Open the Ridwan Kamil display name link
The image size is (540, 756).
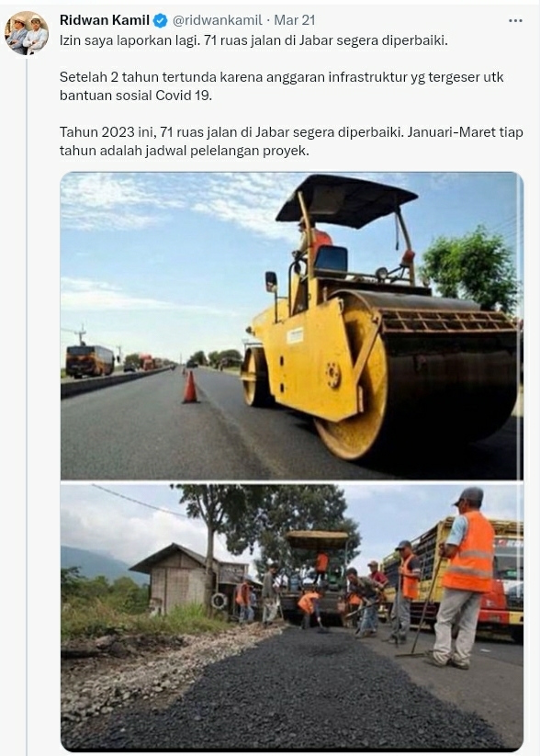click(104, 20)
